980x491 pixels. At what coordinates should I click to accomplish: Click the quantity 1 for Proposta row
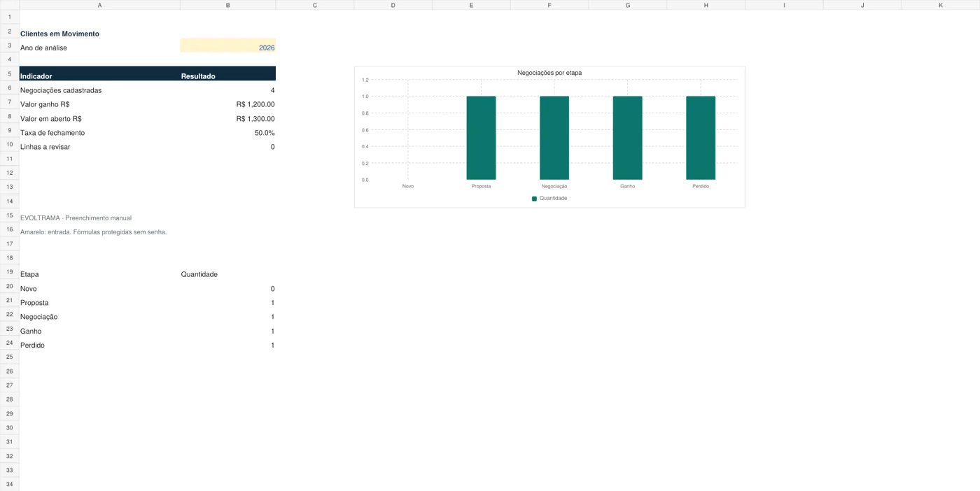227,301
